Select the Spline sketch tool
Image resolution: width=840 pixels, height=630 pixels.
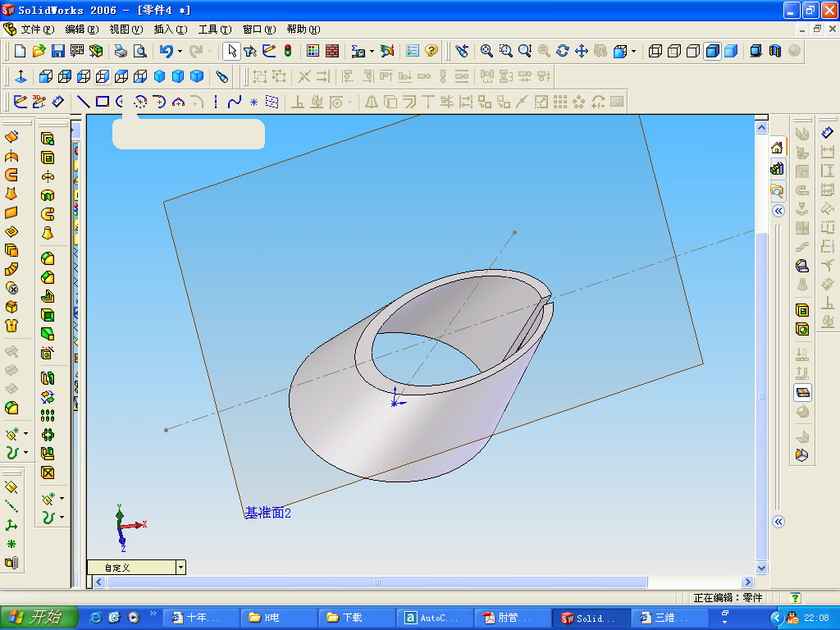point(235,102)
